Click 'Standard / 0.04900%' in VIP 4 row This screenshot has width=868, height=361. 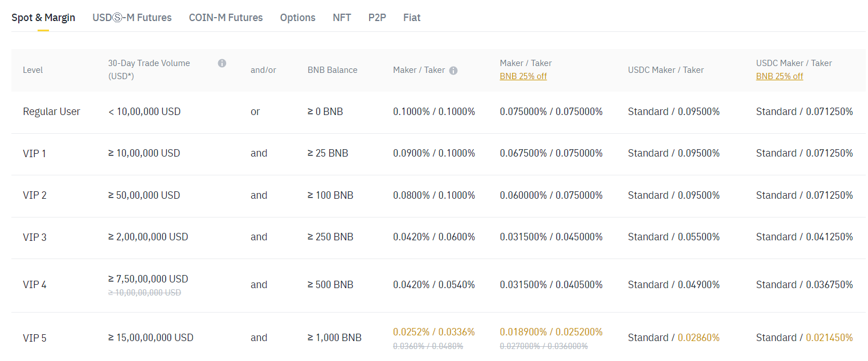click(x=674, y=285)
